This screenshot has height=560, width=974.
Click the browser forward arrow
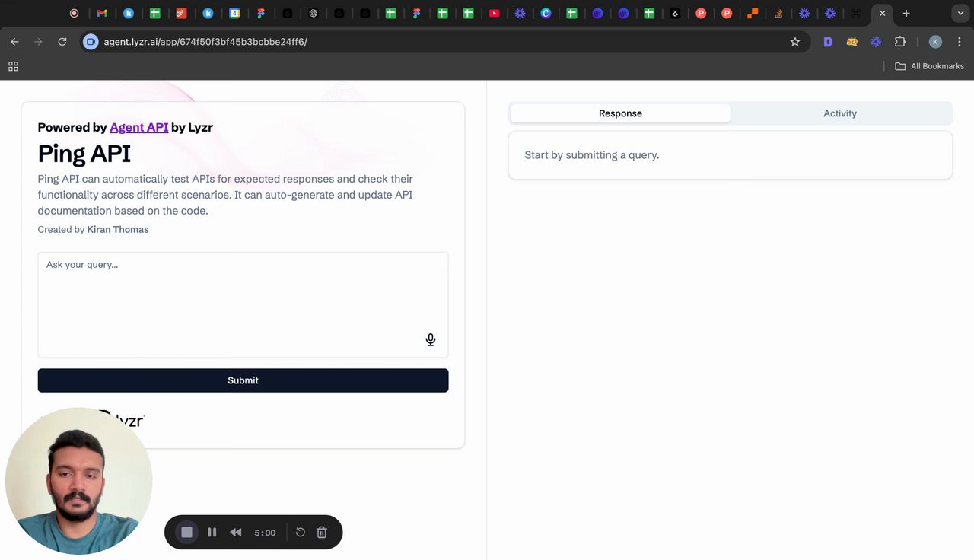click(38, 42)
